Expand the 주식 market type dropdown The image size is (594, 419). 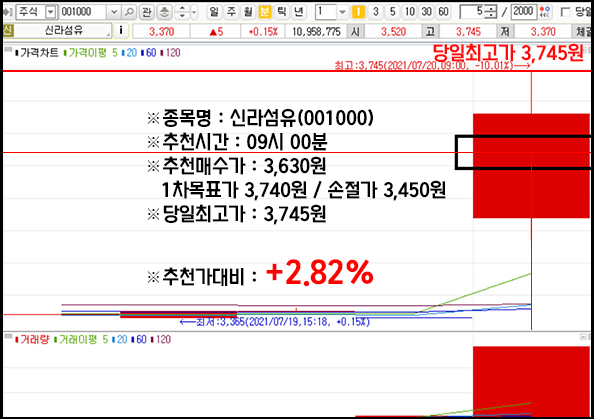click(50, 12)
